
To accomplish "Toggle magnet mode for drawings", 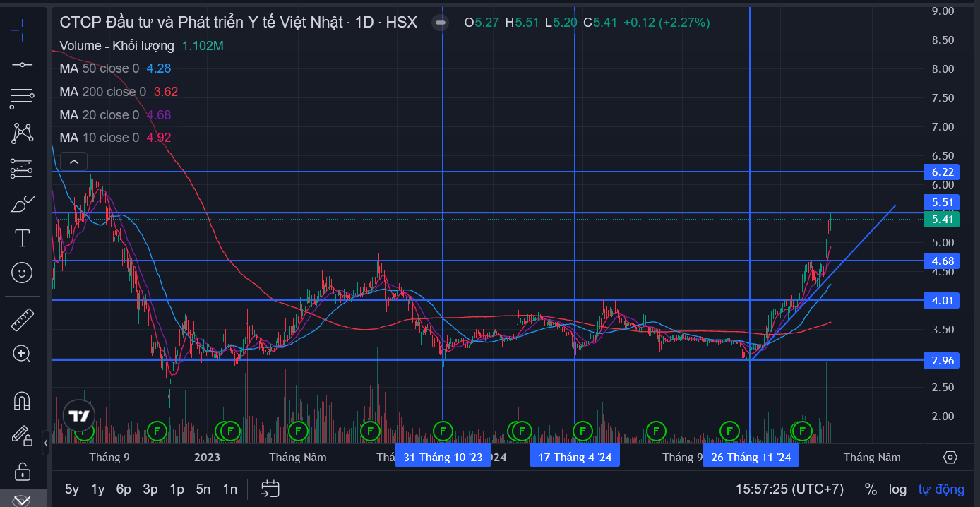I will 22,401.
